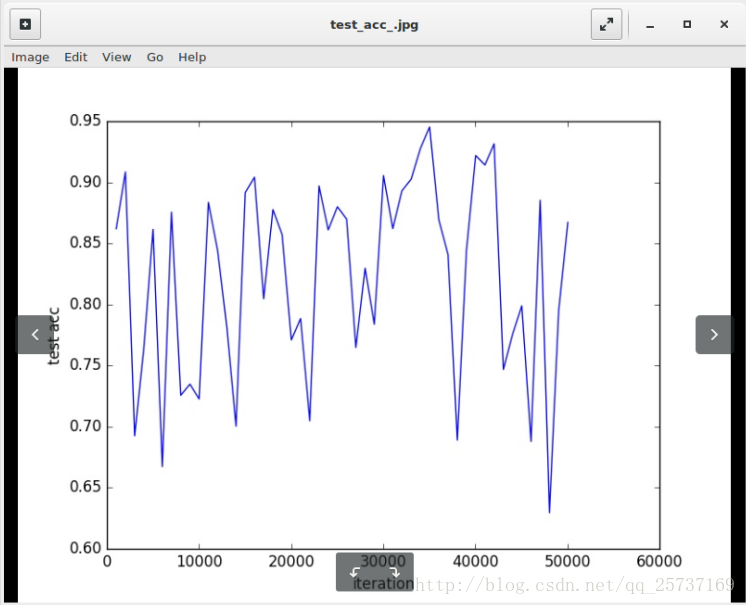Viewport: 746px width, 605px height.
Task: Minimize the image viewer window
Action: click(x=650, y=24)
